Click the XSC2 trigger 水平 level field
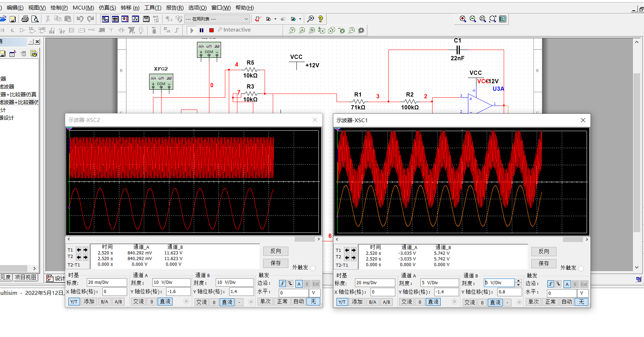This screenshot has width=644, height=337. click(294, 293)
